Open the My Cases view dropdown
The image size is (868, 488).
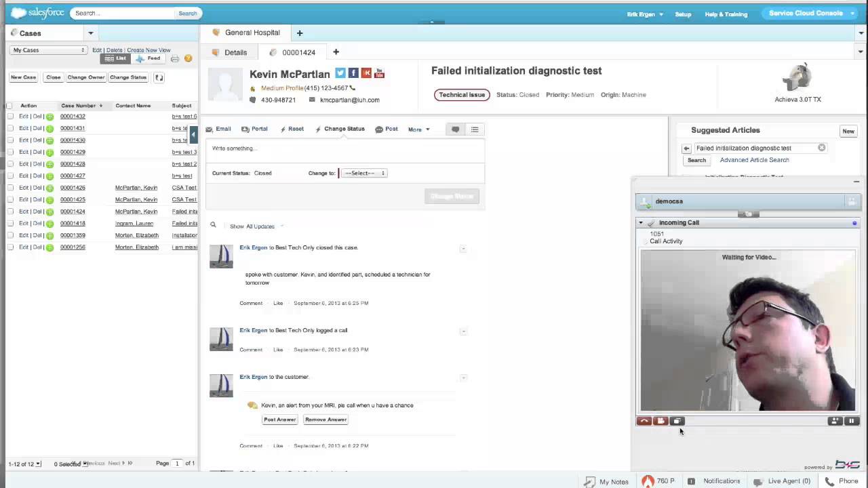48,50
